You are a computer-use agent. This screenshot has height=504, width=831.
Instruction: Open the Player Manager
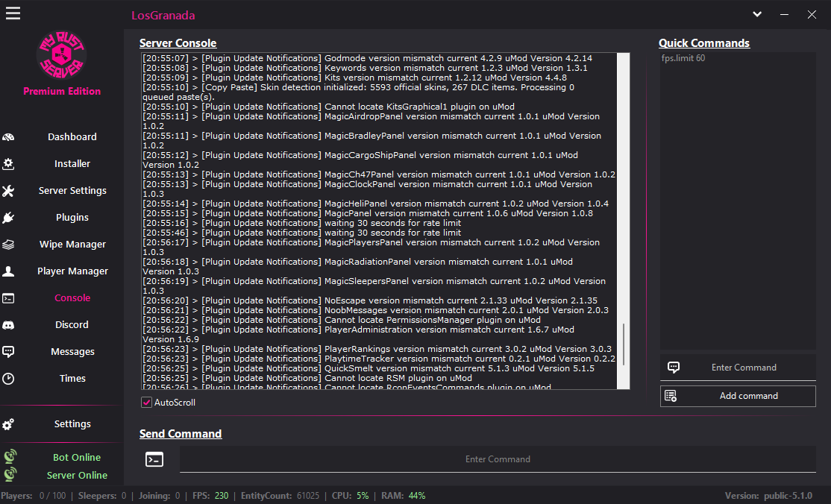point(72,271)
